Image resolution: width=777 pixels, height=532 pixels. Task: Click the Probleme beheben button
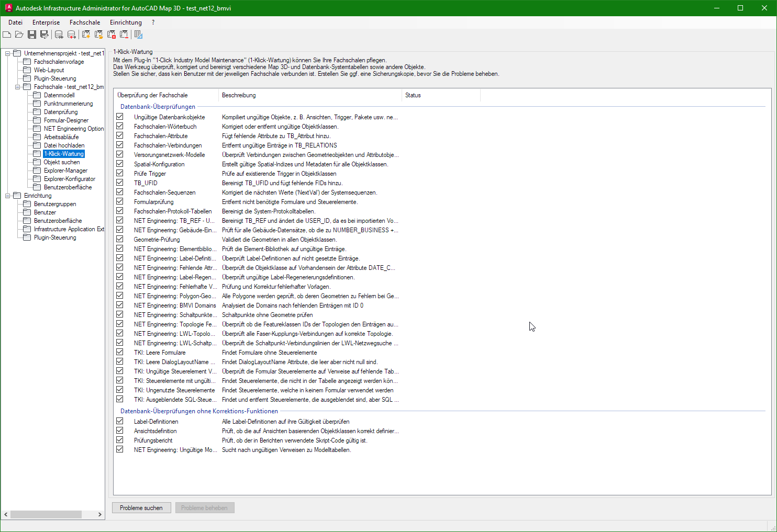coord(205,508)
